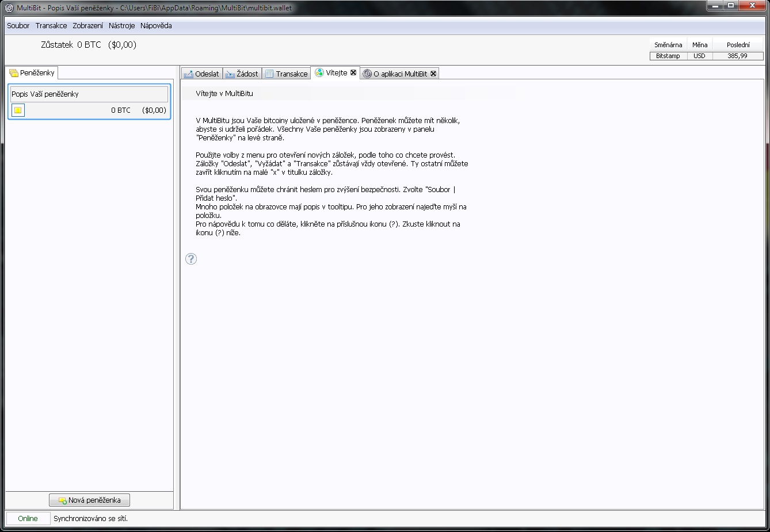770x532 pixels.
Task: Click the Transakce list icon
Action: click(x=269, y=74)
